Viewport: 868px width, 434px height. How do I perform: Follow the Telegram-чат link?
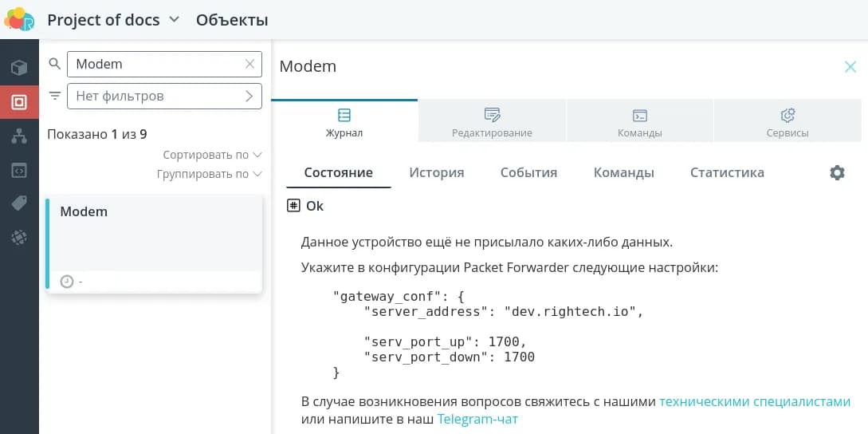click(477, 419)
